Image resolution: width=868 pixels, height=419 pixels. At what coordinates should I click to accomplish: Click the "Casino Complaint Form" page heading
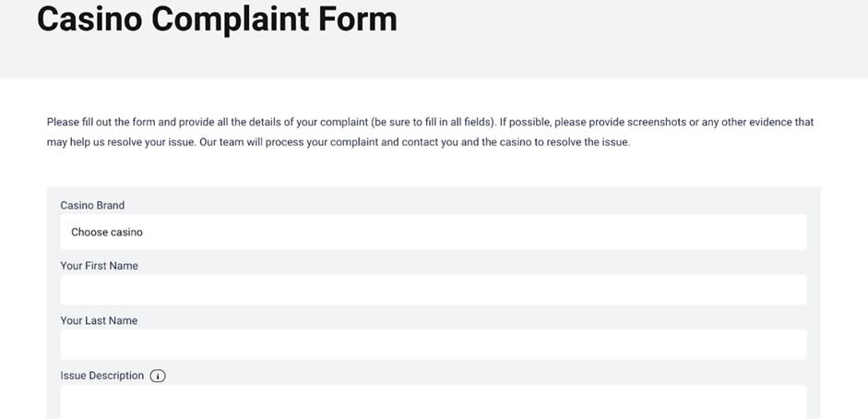click(x=217, y=18)
